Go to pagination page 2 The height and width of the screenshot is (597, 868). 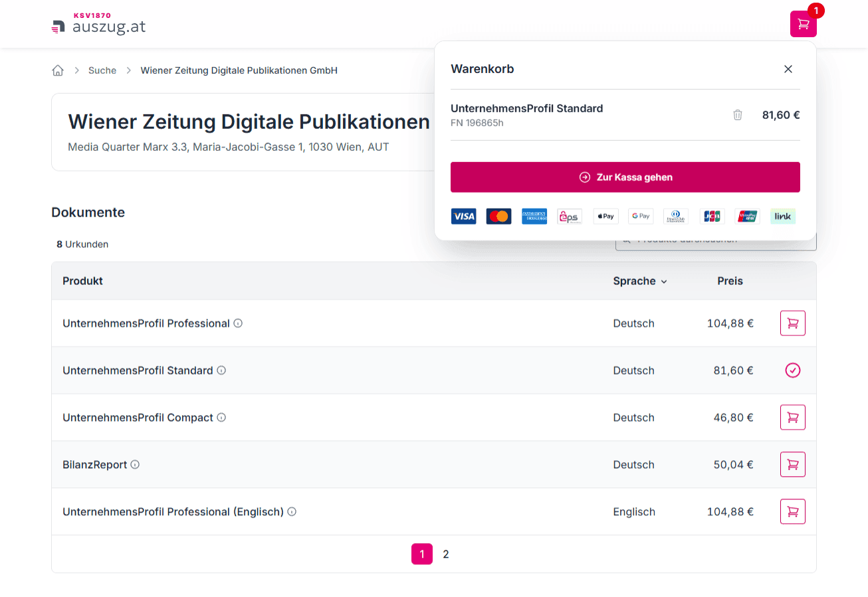point(446,554)
